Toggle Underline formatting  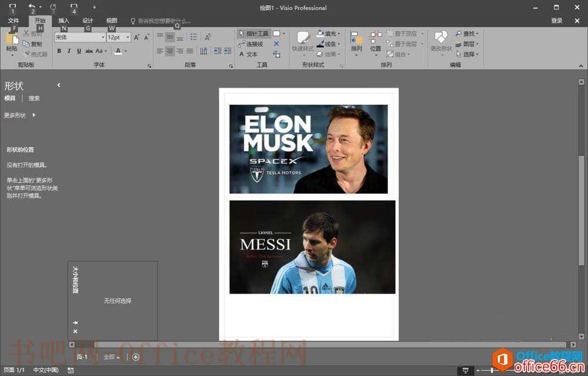tap(79, 51)
